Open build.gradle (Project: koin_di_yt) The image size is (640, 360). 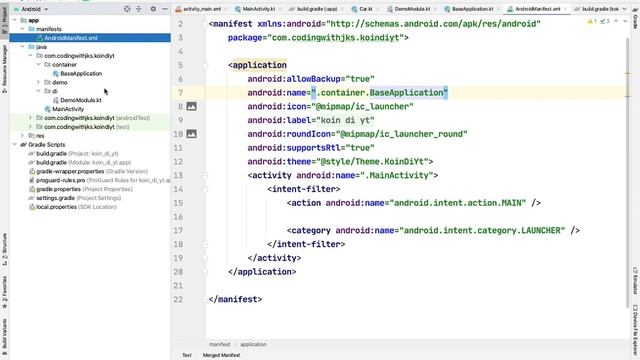click(x=73, y=153)
